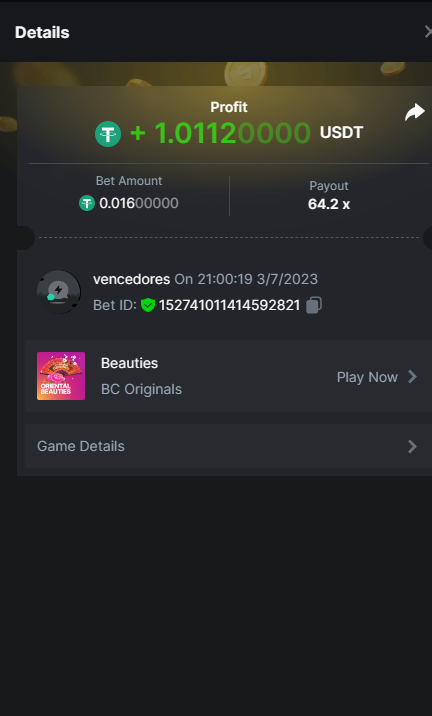Open the vencedores user avatar
The height and width of the screenshot is (716, 432).
pyautogui.click(x=59, y=292)
